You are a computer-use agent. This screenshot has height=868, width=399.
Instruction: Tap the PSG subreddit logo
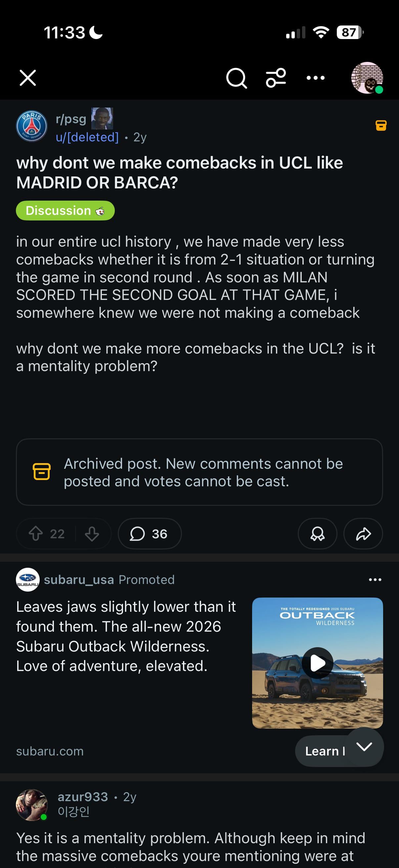click(32, 126)
